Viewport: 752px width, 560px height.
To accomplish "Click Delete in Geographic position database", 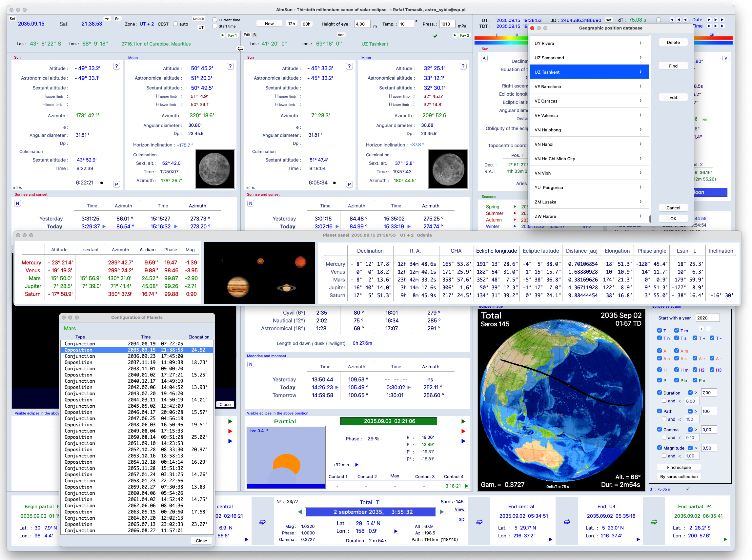I will [673, 42].
